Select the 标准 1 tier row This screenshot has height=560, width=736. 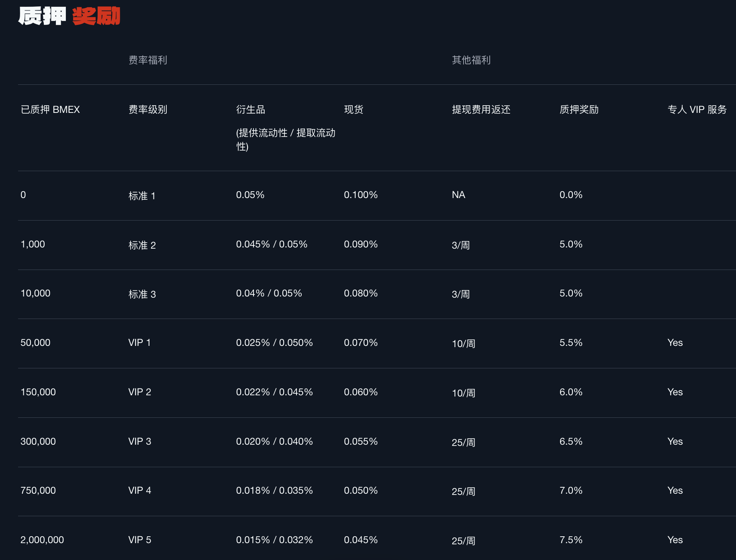141,196
